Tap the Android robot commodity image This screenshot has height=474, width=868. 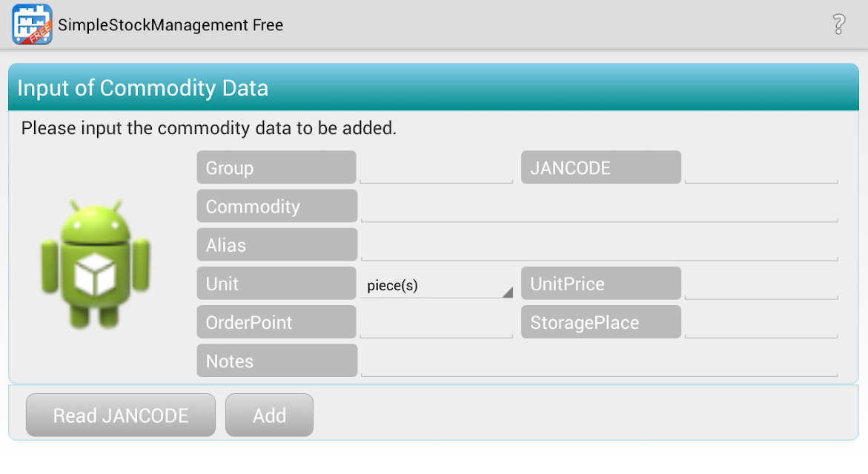(x=95, y=264)
